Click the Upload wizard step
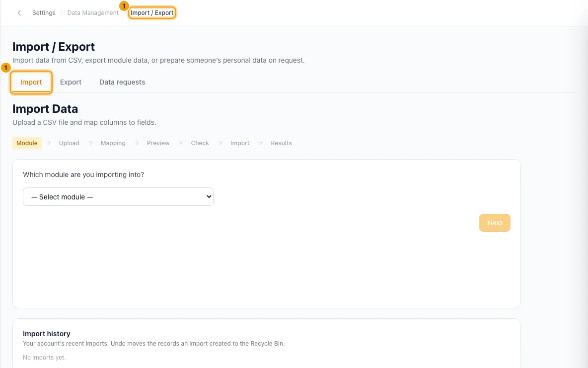 (69, 143)
